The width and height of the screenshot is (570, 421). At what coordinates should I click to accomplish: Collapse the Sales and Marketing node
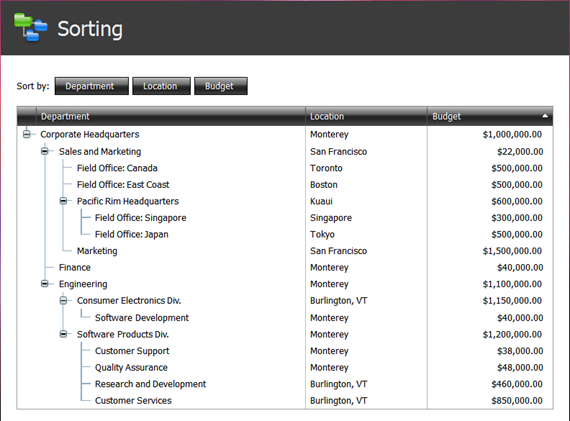44,151
